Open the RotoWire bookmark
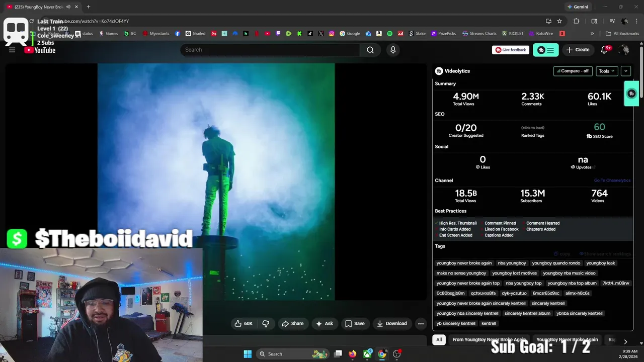This screenshot has height=362, width=644. (x=541, y=34)
